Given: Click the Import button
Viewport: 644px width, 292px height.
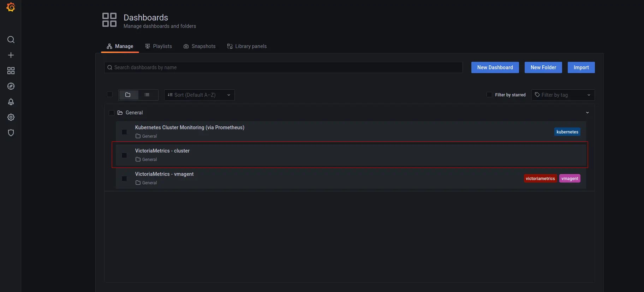Looking at the screenshot, I should [581, 67].
